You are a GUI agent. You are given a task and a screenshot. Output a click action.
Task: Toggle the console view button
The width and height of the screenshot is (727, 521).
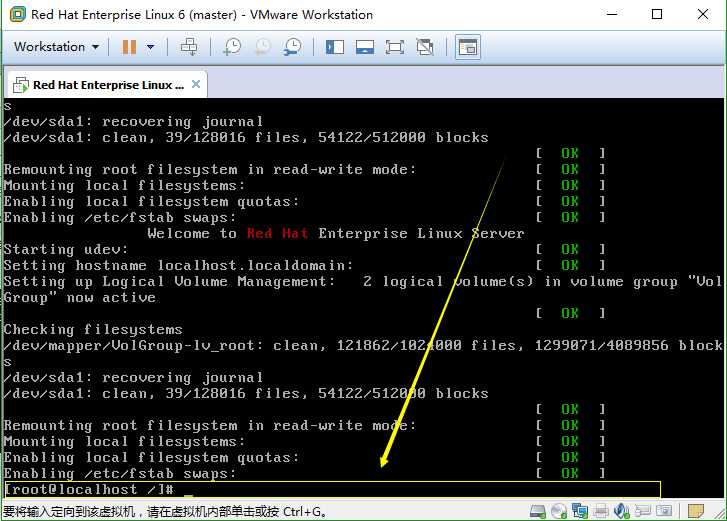[467, 47]
